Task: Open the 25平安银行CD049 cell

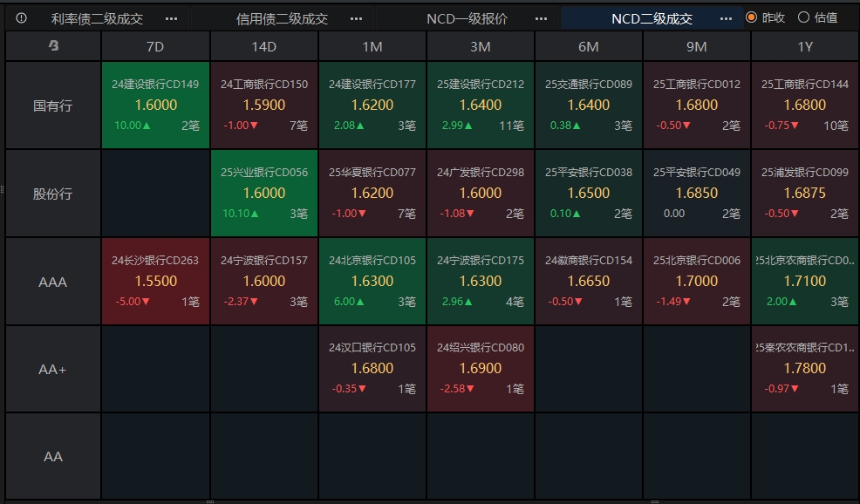Action: click(x=697, y=193)
